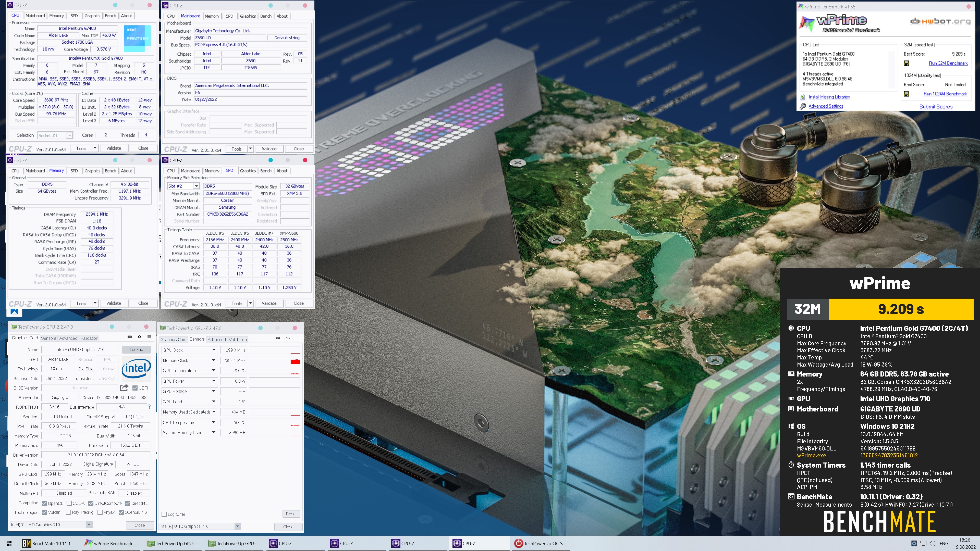Switch to Bench tab in CPU-Z CPU window
Screen dimensions: 980x551
(110, 16)
